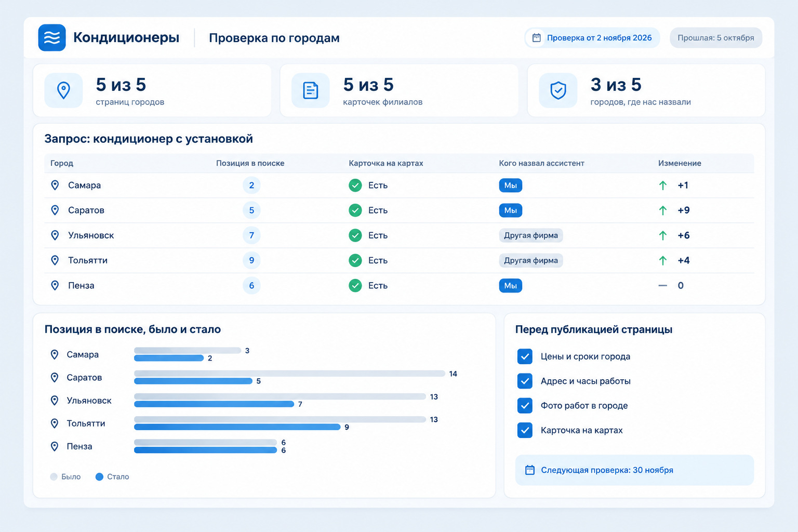798x532 pixels.
Task: Click the pin icon beside Тольятти in the table
Action: tap(55, 260)
